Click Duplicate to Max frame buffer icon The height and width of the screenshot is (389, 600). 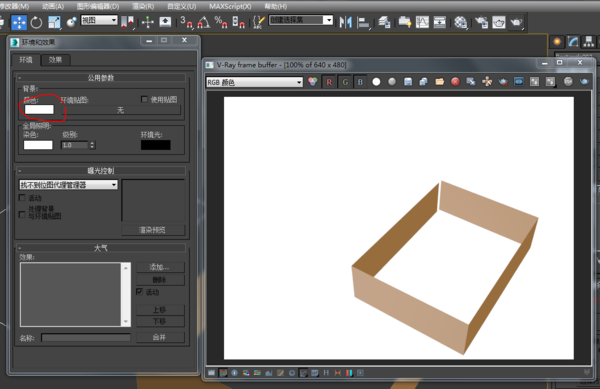coord(471,82)
